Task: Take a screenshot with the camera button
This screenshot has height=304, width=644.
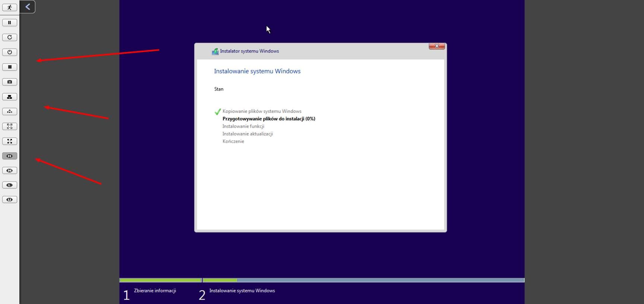Action: tap(10, 82)
